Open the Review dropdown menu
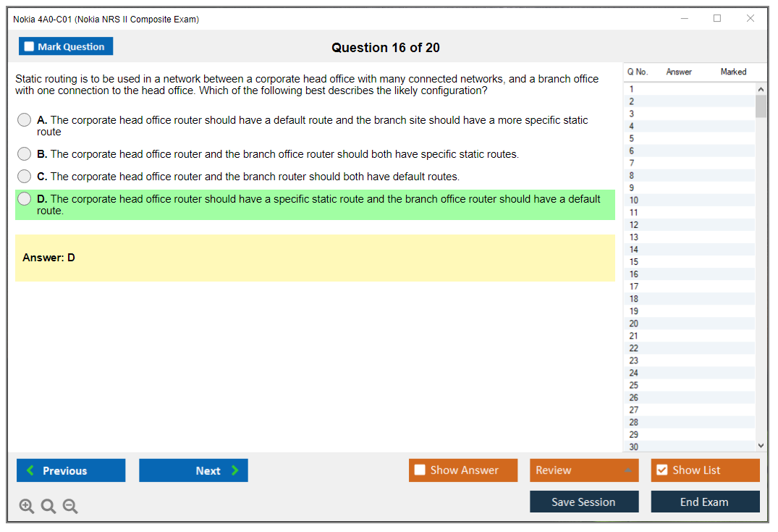 (584, 470)
